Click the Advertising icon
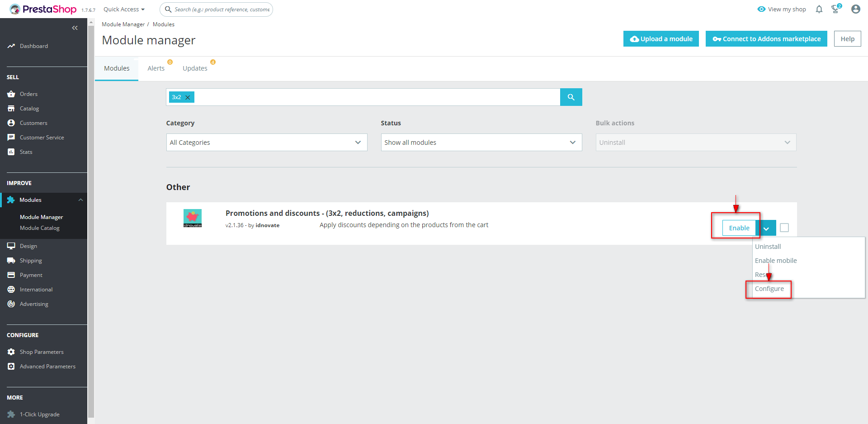Screen dimensions: 868x424 point(11,304)
